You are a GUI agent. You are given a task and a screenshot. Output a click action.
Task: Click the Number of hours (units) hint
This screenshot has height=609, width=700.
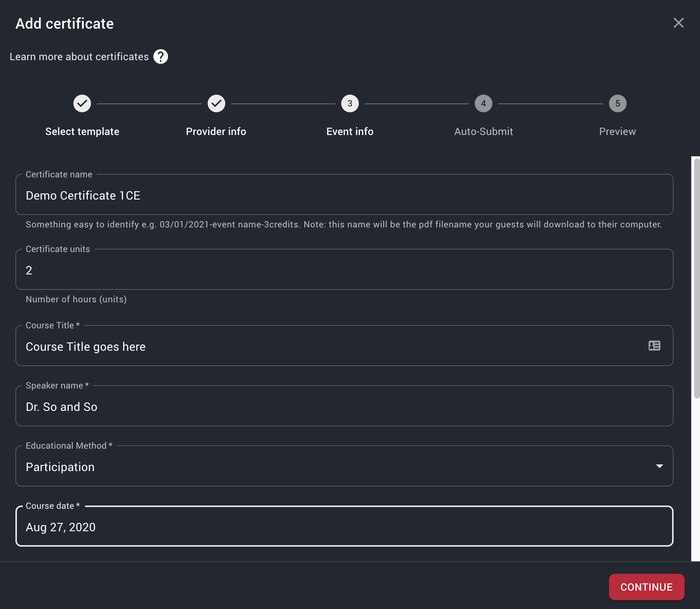[x=76, y=299]
